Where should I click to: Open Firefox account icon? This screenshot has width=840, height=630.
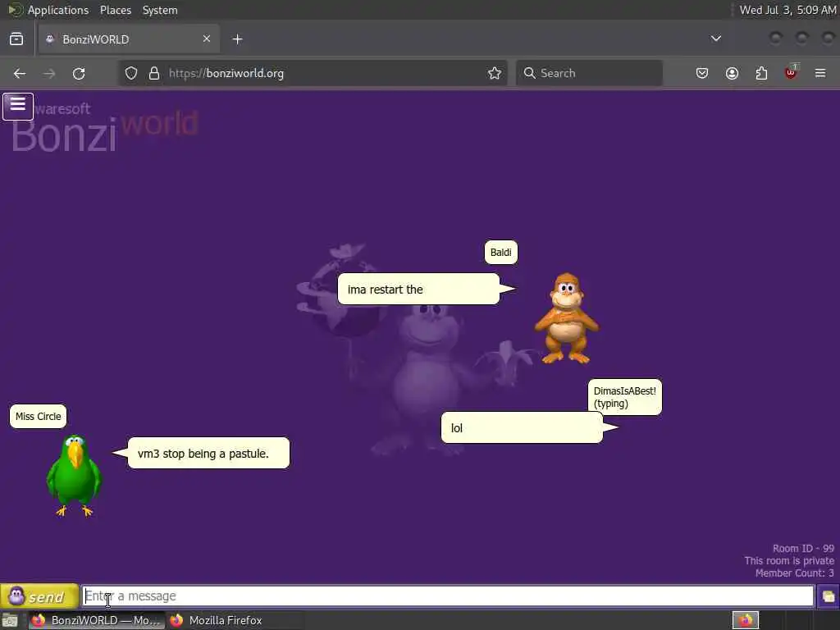click(x=732, y=73)
